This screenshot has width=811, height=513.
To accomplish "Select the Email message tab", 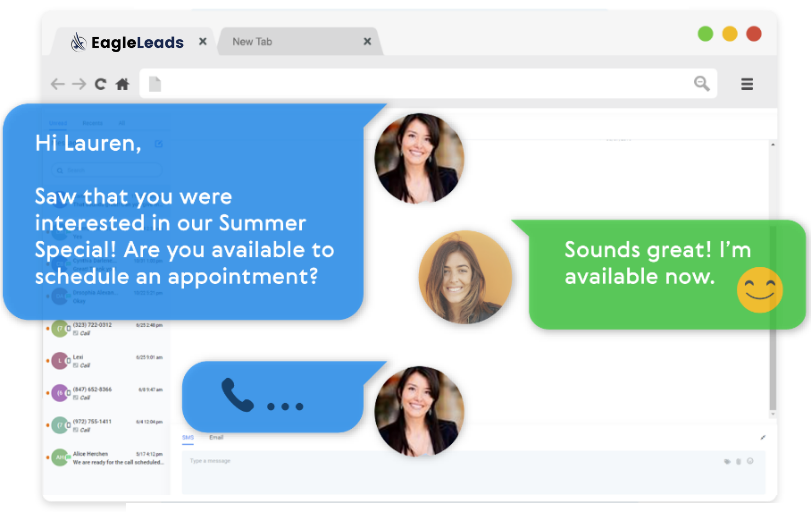I will 216,437.
